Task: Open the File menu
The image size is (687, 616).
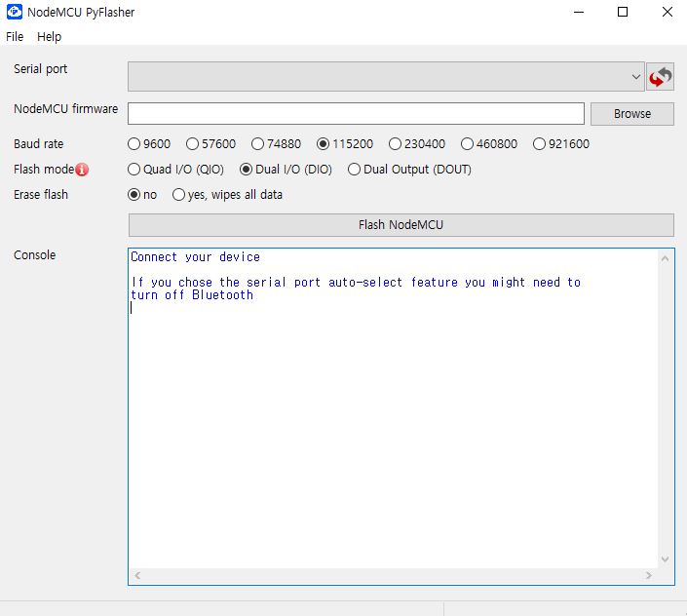Action: [x=15, y=37]
